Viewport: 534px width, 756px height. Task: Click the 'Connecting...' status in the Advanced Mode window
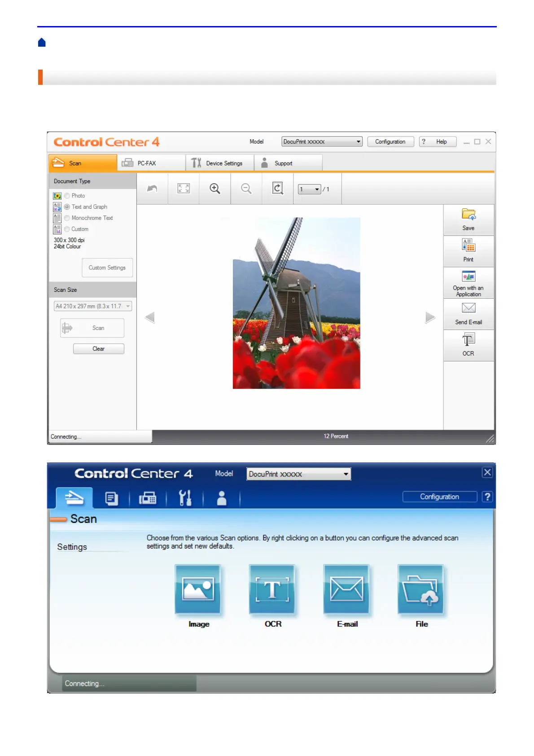point(84,683)
